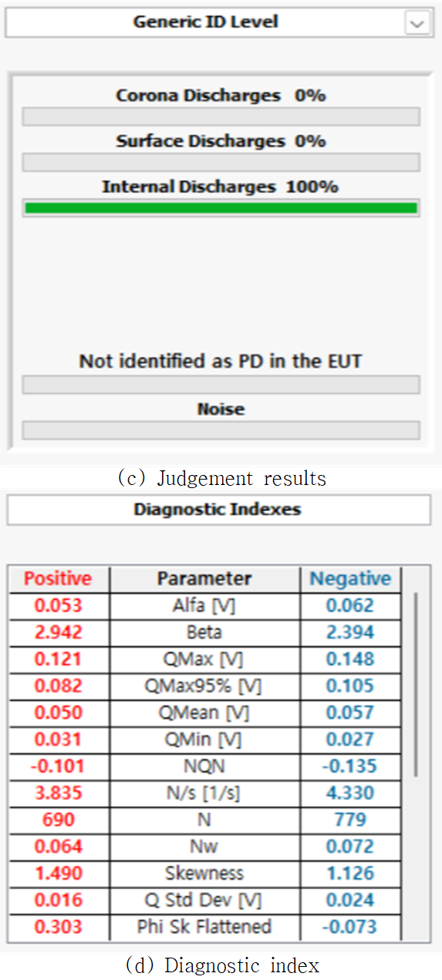This screenshot has height=980, width=442.
Task: Select the Phi Sk Flattened row
Action: pyautogui.click(x=205, y=927)
